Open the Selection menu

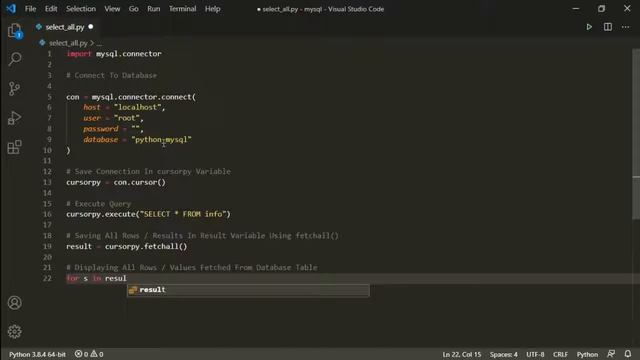[81, 9]
